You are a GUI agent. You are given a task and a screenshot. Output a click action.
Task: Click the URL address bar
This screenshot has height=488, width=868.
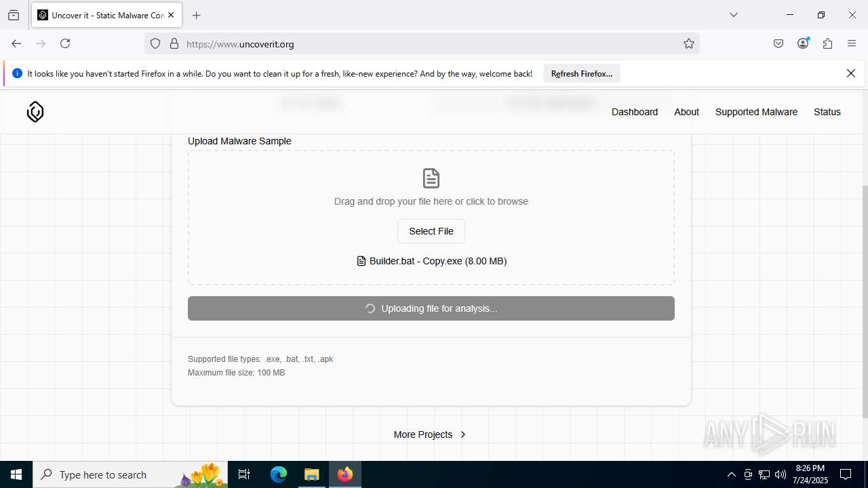pos(422,44)
